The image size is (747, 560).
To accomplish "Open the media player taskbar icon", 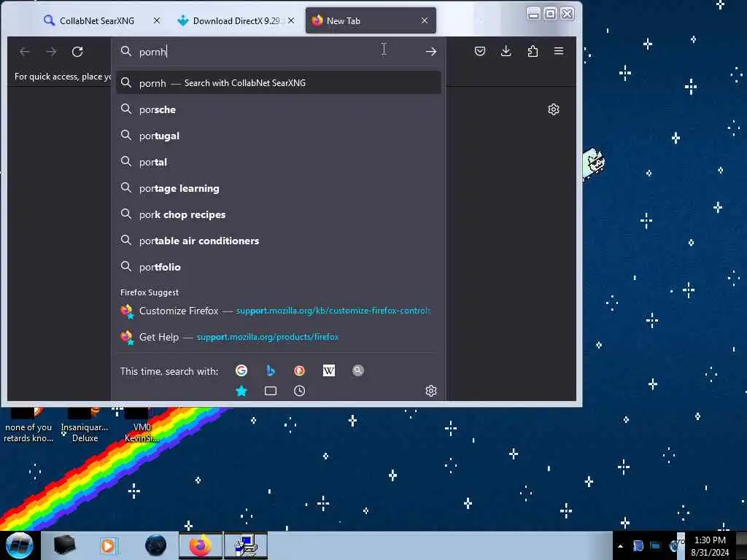I will 108,545.
